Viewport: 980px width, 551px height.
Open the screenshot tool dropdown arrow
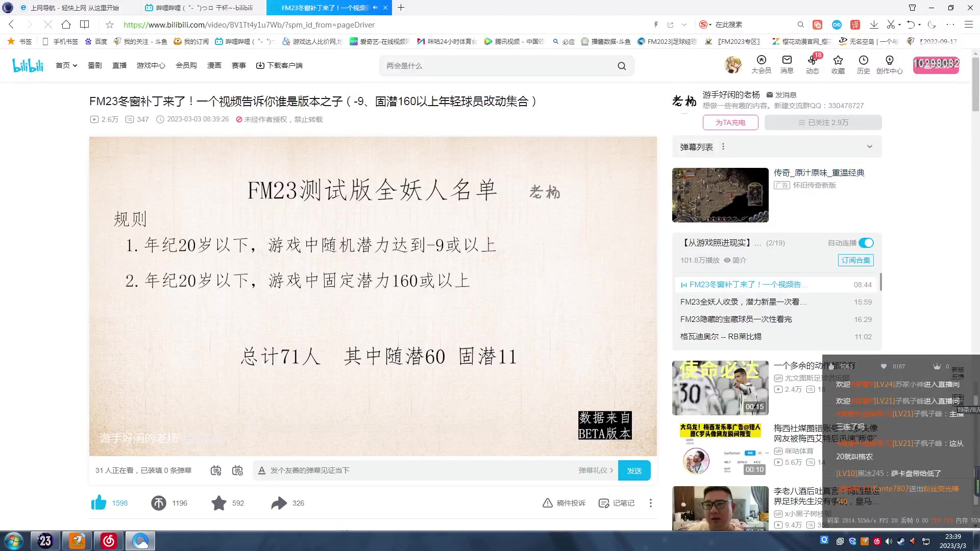899,24
